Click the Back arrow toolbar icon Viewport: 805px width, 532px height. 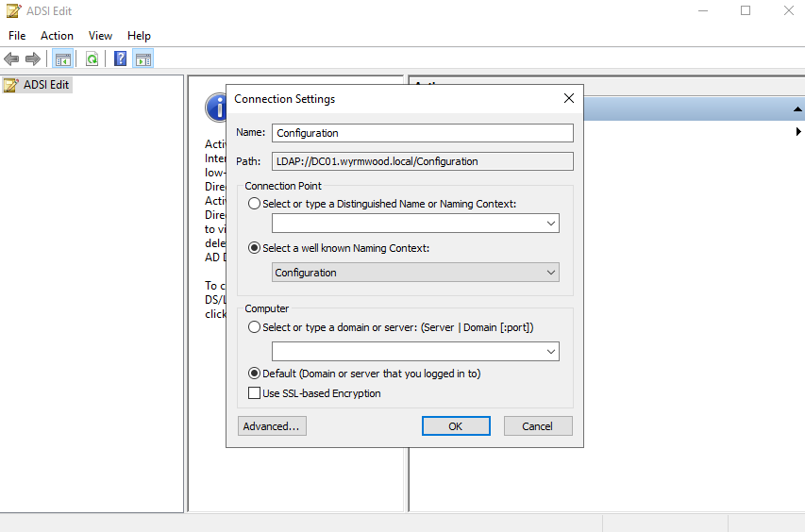click(12, 58)
